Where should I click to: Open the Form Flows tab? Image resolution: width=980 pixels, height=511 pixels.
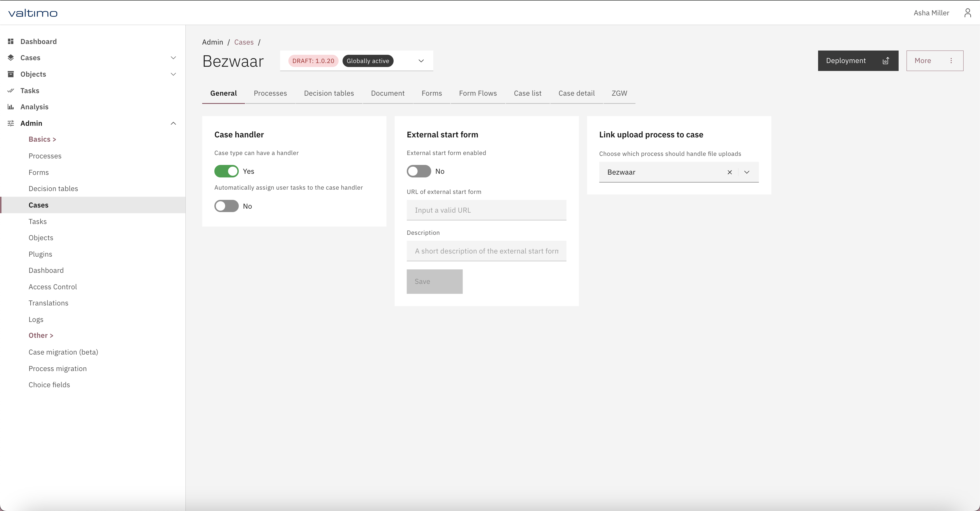tap(478, 93)
